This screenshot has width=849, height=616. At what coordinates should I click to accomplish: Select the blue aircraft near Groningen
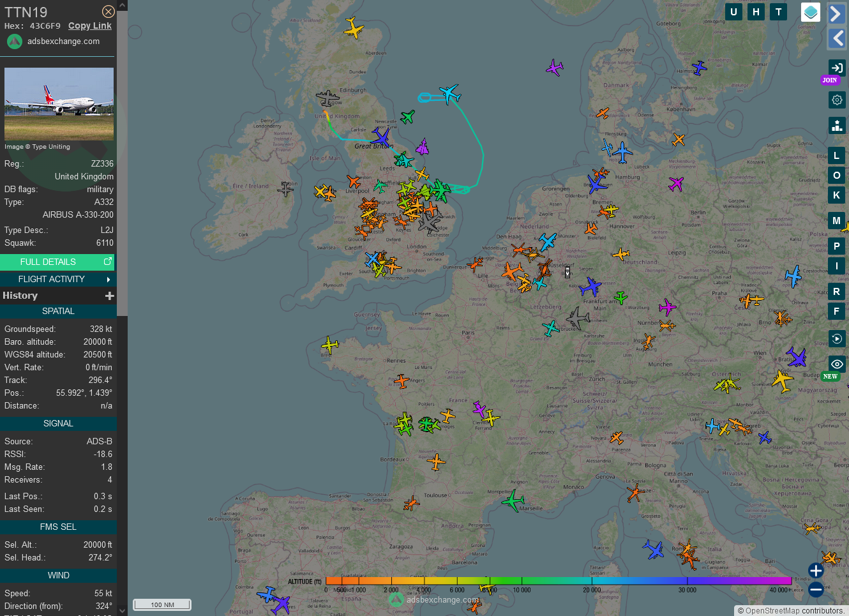tap(597, 184)
